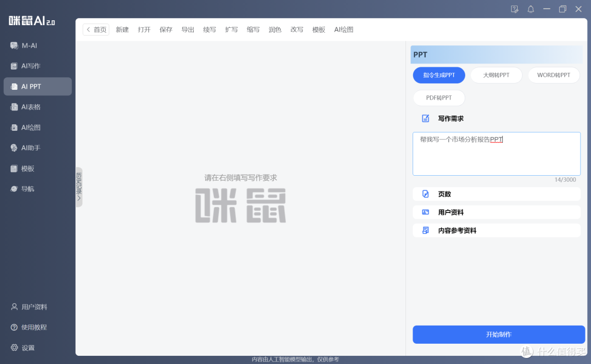Open the 设置 label in the sidebar
Screen dimensions: 591x364
click(x=28, y=348)
